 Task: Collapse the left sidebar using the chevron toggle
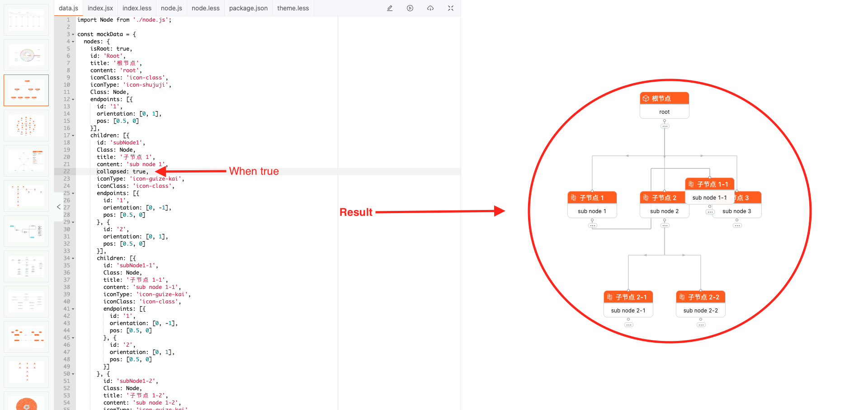pyautogui.click(x=58, y=207)
